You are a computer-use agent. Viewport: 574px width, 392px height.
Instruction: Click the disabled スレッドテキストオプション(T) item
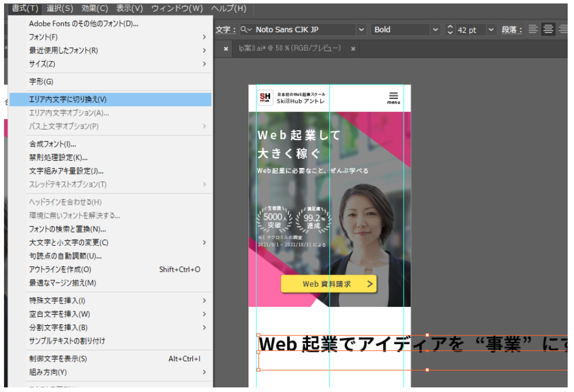coord(110,184)
